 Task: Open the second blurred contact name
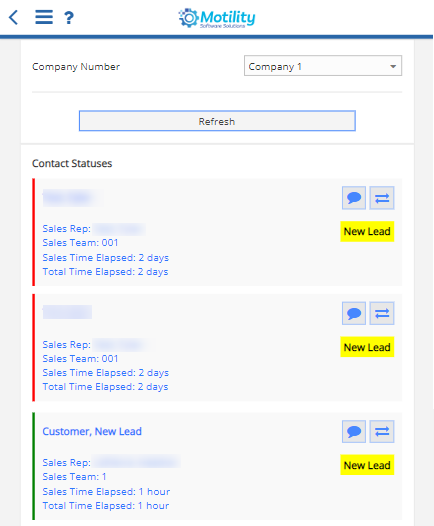click(67, 312)
